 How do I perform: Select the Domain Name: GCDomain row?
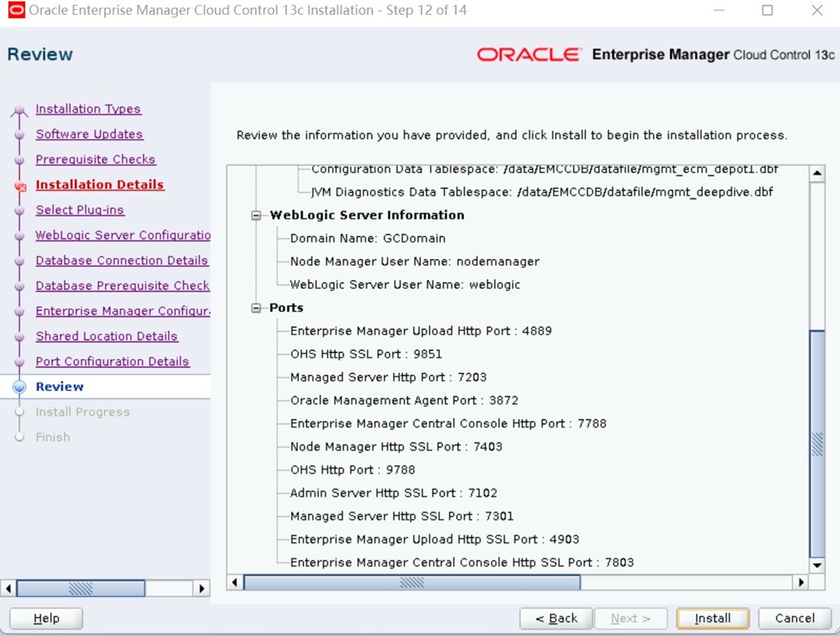tap(368, 238)
